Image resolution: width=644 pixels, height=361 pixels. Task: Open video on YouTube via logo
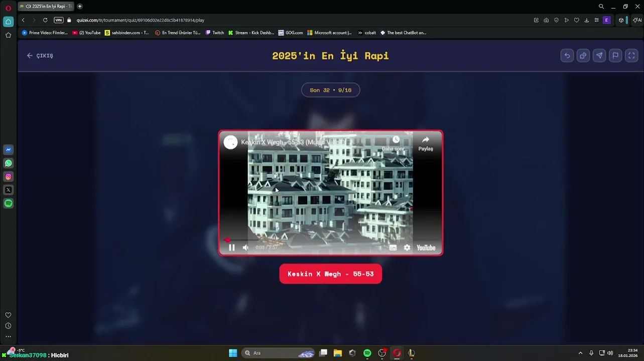pyautogui.click(x=426, y=248)
